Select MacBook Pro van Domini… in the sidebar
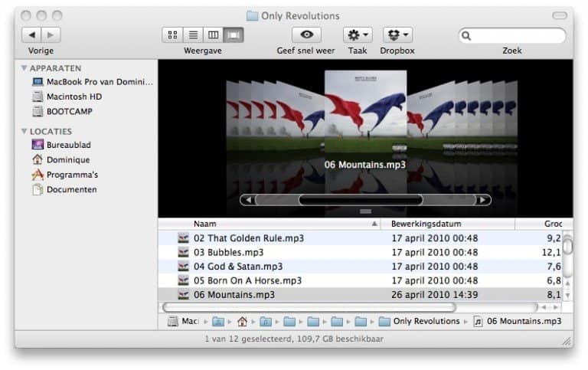 pyautogui.click(x=92, y=81)
